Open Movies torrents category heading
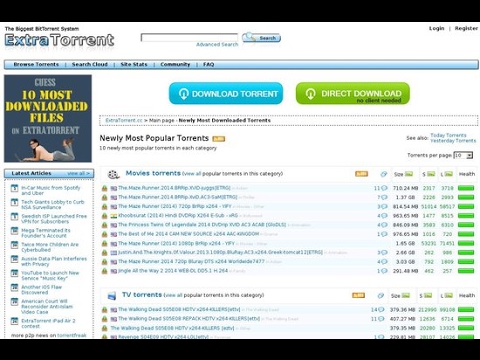Screen dimensions: 480x360 click(153, 173)
